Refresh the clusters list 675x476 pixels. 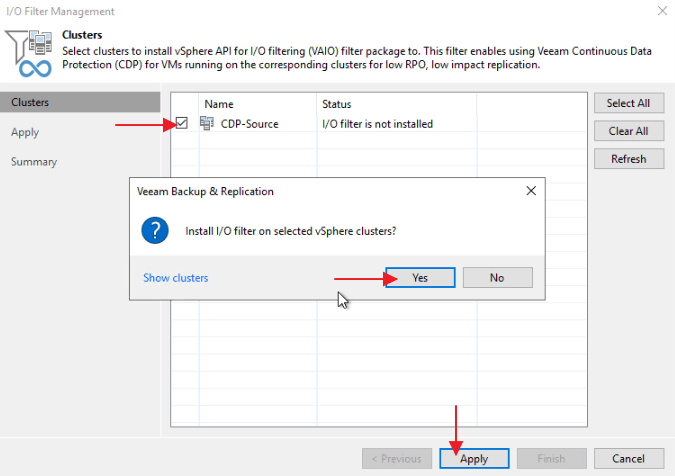point(629,159)
